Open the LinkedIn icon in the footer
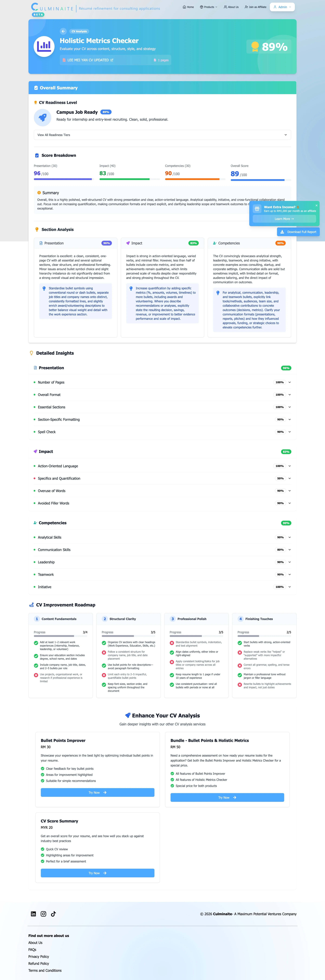Screen dimensions: 325x980 34,914
